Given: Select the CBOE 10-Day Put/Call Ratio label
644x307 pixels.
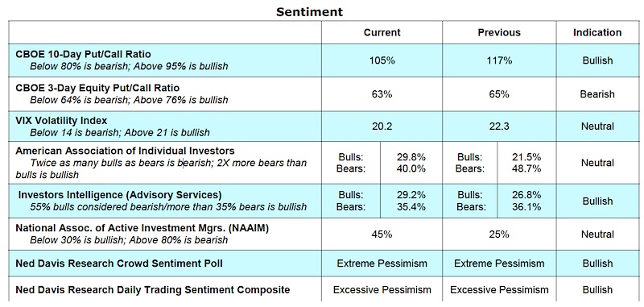Looking at the screenshot, I should 84,54.
